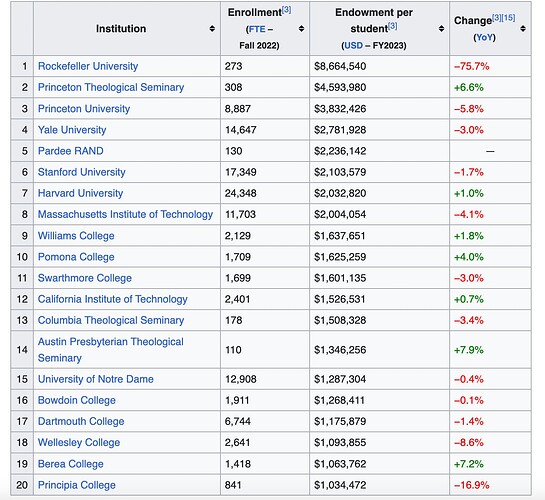Open citation [3] after 'student' in header
Image resolution: width=545 pixels, height=500 pixels.
(392, 26)
